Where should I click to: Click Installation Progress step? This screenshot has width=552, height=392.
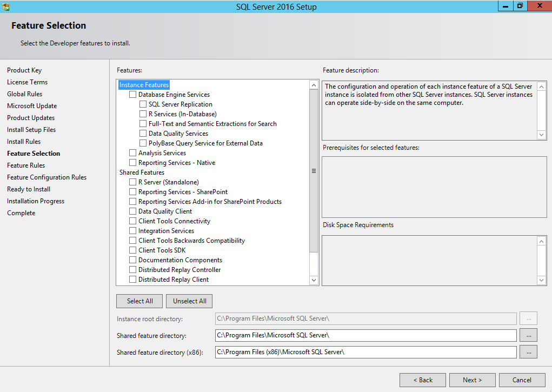pos(36,201)
